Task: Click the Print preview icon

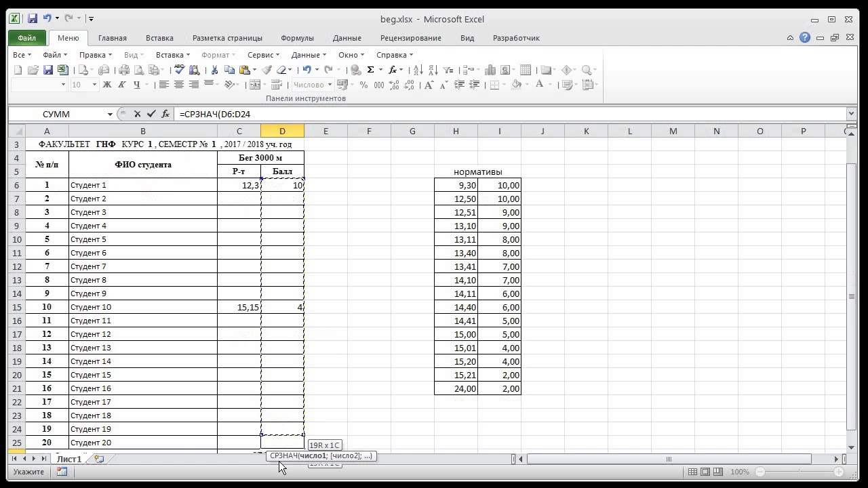Action: point(138,70)
